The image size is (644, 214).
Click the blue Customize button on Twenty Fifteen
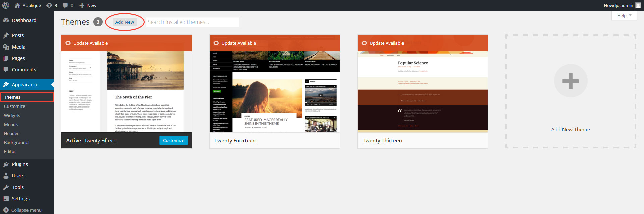(173, 140)
